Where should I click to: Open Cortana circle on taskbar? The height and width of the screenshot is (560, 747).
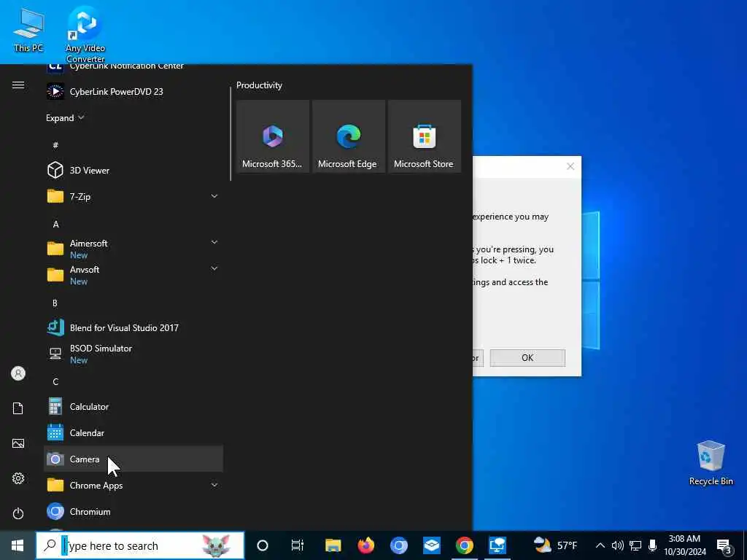pyautogui.click(x=263, y=545)
